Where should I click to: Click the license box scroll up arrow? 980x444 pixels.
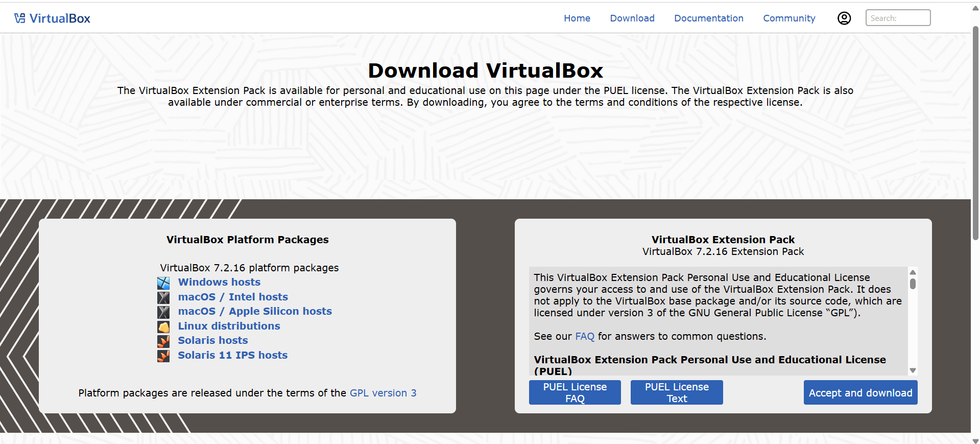913,272
